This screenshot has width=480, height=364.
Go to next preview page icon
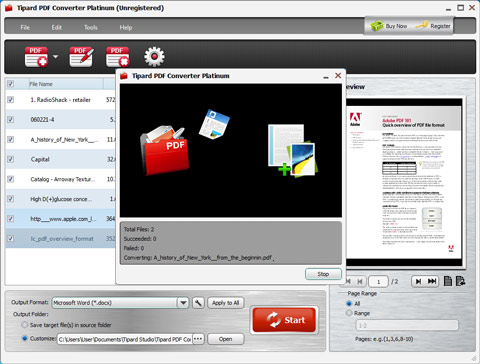[418, 282]
